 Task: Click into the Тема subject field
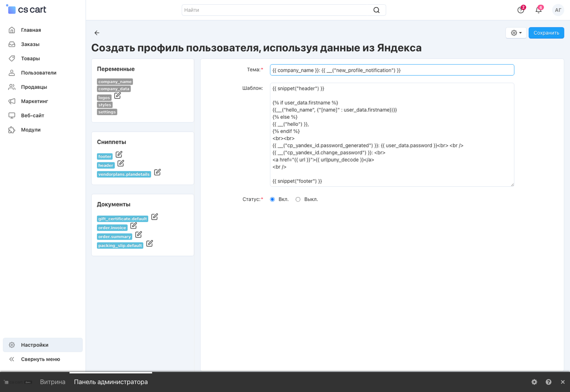pyautogui.click(x=392, y=70)
